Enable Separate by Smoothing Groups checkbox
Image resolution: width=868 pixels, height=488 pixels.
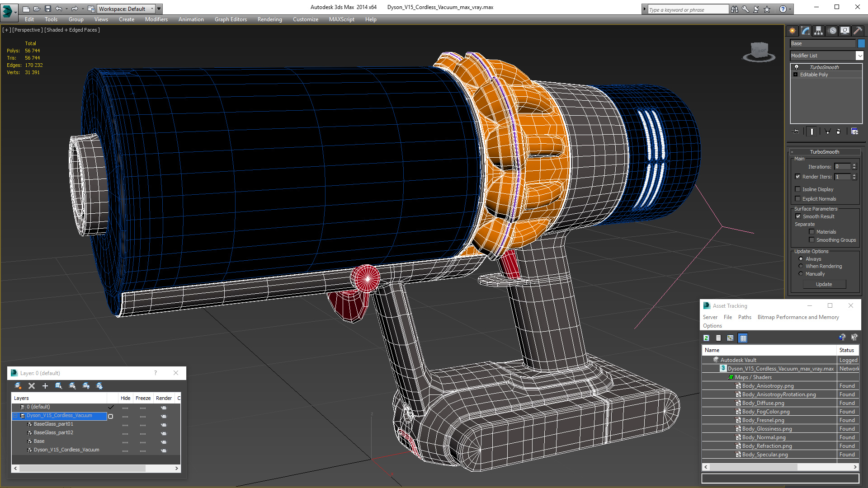812,240
